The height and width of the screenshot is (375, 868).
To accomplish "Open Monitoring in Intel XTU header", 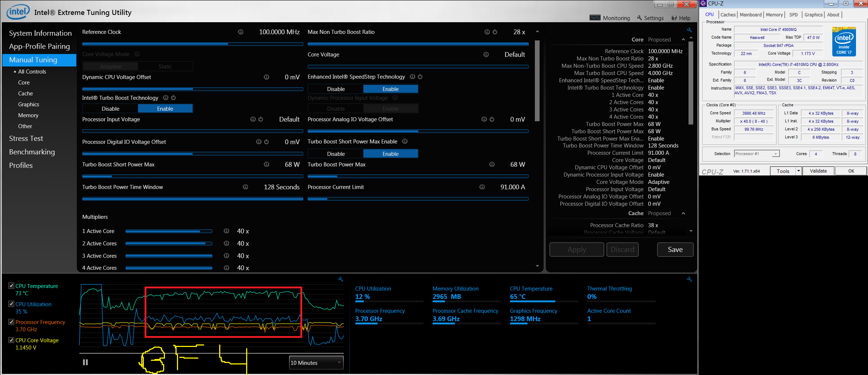I will pos(610,18).
